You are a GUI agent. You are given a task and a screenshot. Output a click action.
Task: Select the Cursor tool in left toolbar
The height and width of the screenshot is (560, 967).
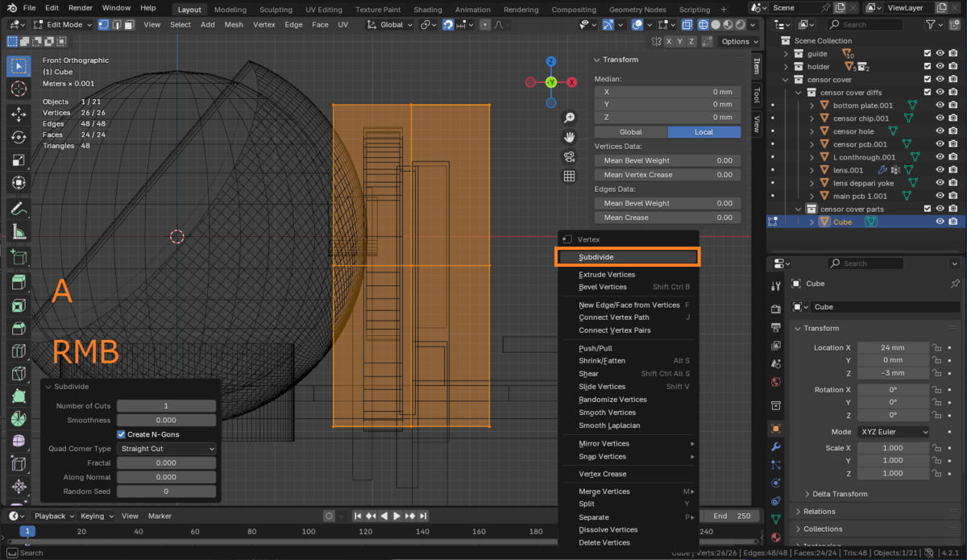(18, 89)
